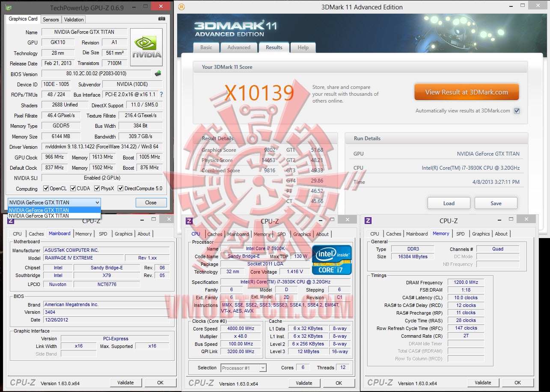The height and width of the screenshot is (392, 550).
Task: Select the Results tab in 3DMark 11
Action: click(x=274, y=47)
